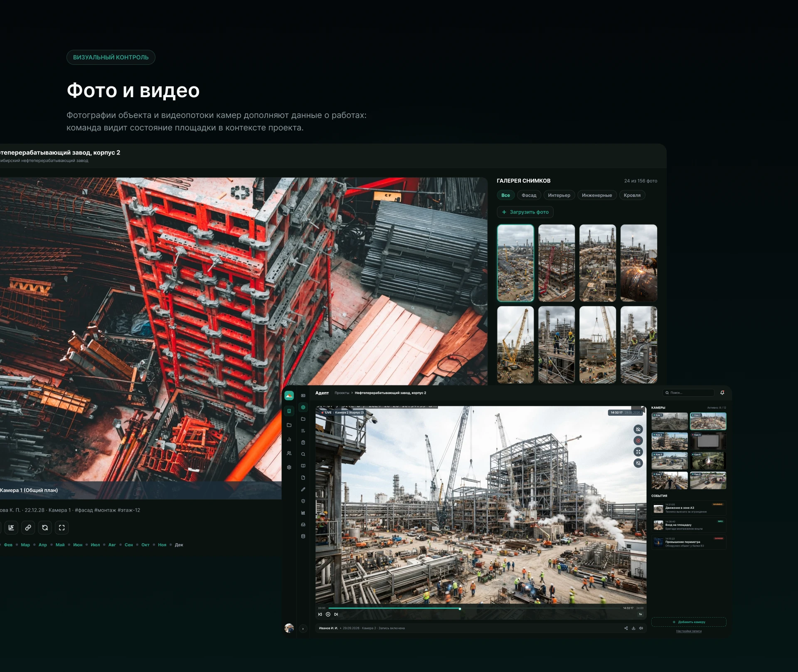
Task: Select the Кам 3 camera thumbnail
Action: [669, 441]
